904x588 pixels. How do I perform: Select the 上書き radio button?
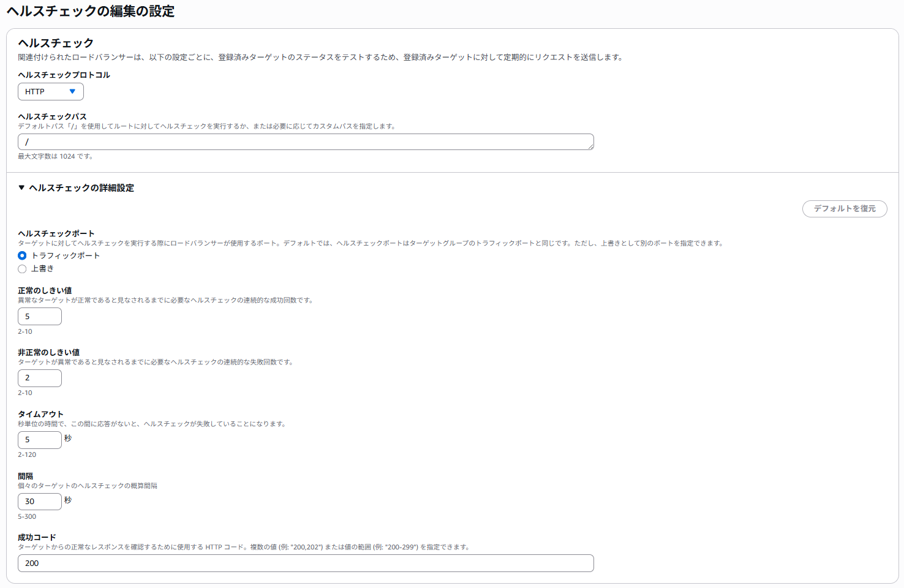(22, 269)
